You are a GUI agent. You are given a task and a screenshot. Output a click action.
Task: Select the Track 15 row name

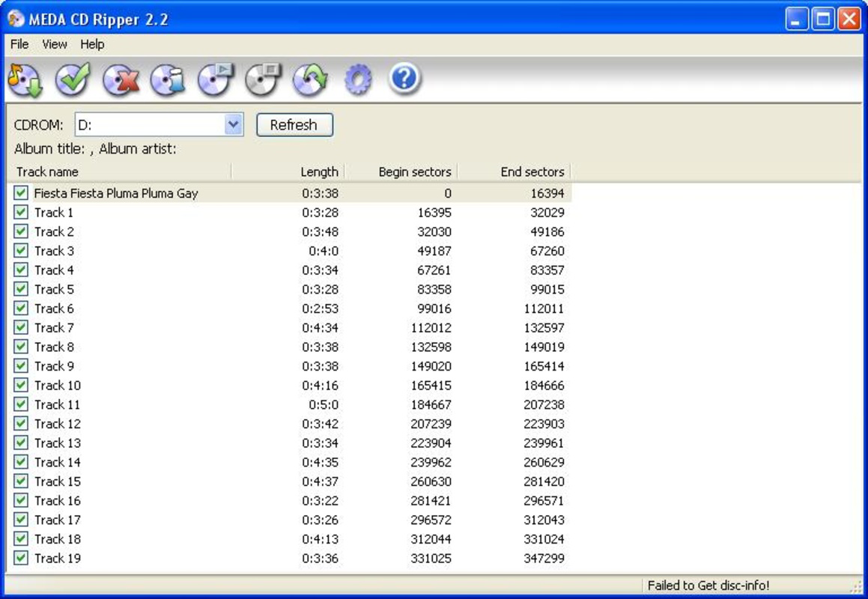pos(57,481)
